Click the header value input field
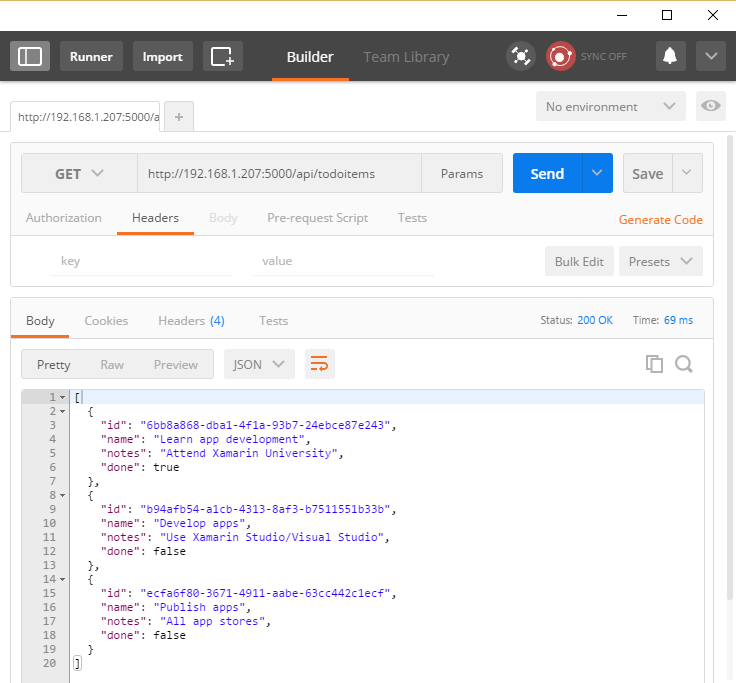This screenshot has height=683, width=736. [x=343, y=261]
